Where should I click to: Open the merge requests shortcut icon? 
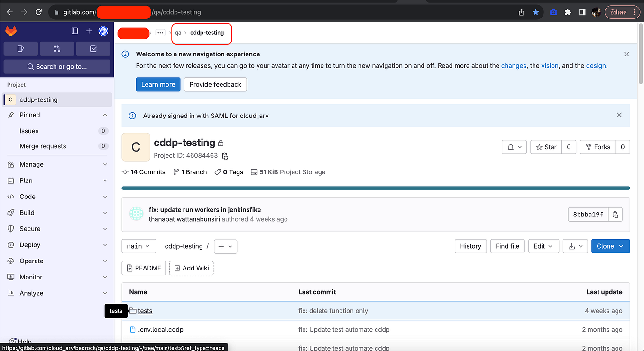(57, 48)
